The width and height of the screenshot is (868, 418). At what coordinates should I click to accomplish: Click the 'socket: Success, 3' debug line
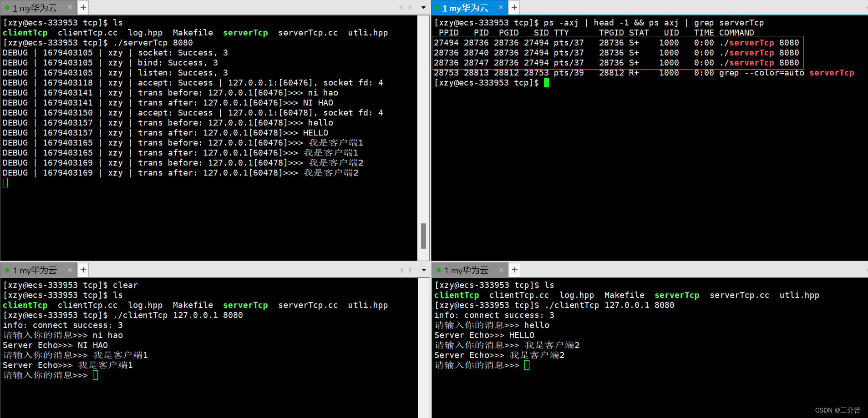click(x=116, y=53)
